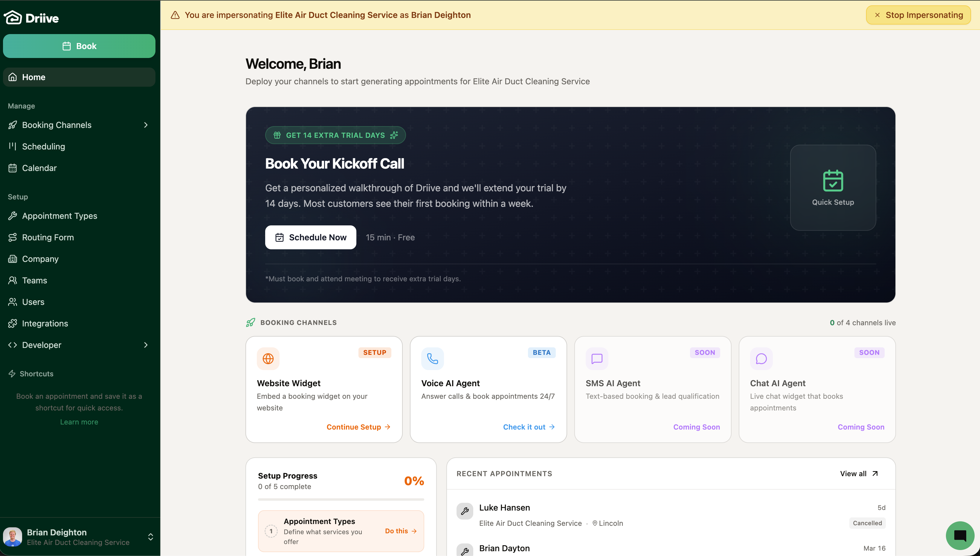Open the chat support bubble icon

[x=960, y=536]
